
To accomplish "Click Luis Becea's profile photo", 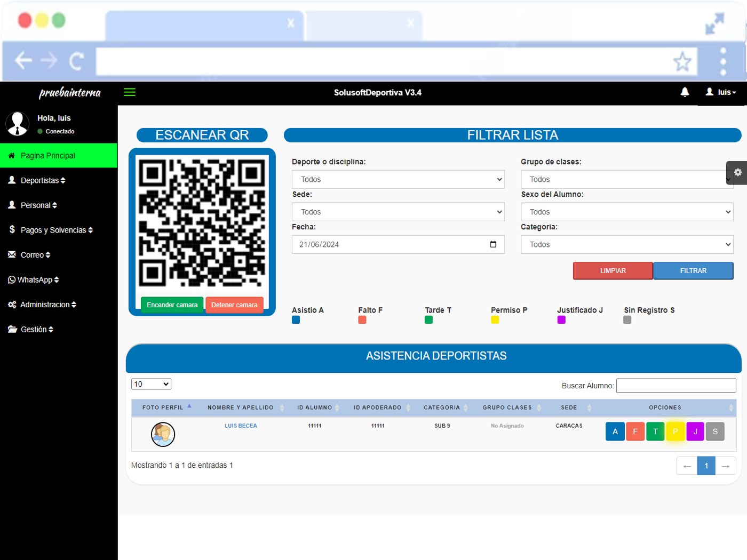I will (163, 434).
